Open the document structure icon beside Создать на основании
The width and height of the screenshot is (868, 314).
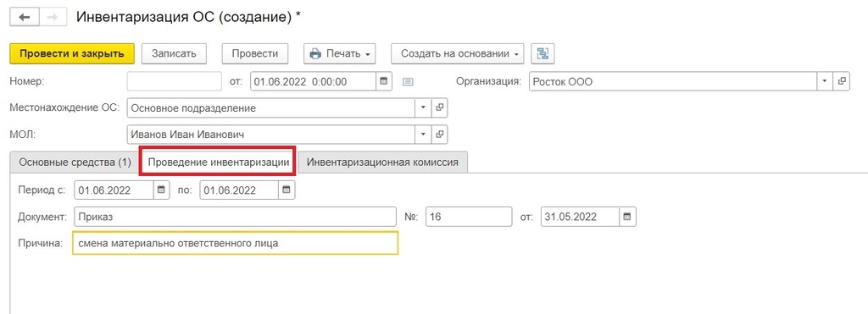click(x=542, y=53)
